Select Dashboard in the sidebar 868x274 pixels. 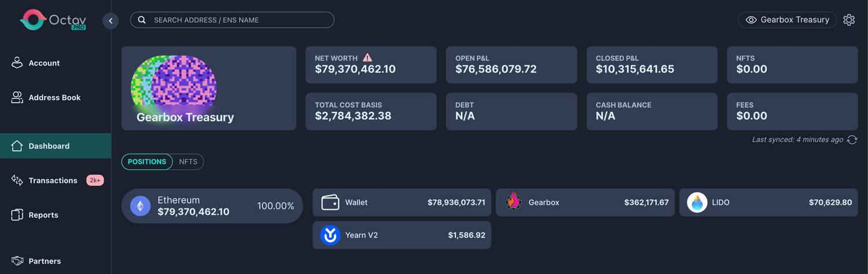pyautogui.click(x=49, y=146)
